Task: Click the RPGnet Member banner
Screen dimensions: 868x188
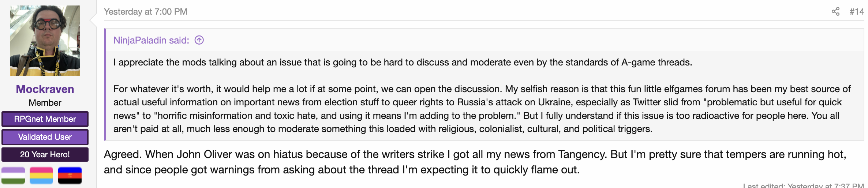Action: (x=45, y=119)
